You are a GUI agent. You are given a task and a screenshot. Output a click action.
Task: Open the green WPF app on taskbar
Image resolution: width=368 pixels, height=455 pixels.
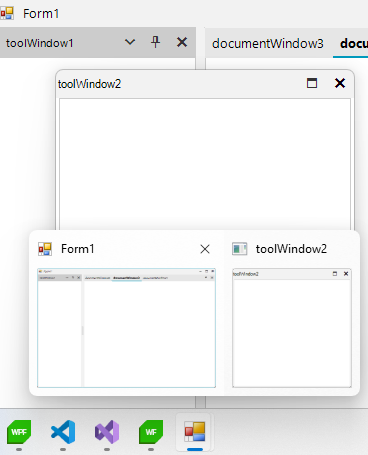point(19,432)
